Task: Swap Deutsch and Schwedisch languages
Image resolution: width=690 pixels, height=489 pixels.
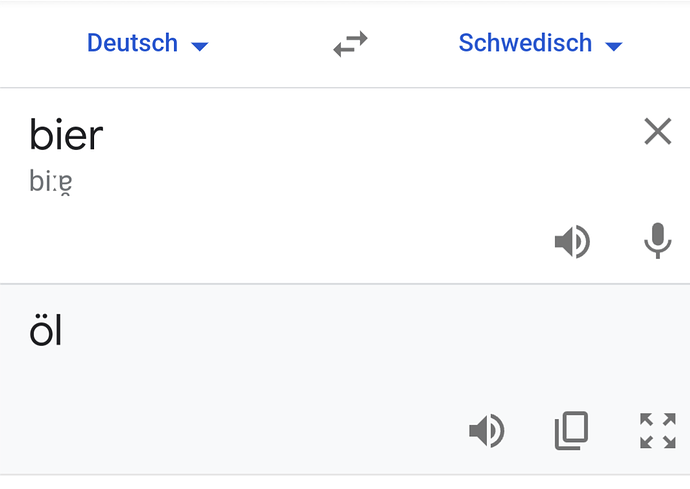Action: (x=350, y=43)
